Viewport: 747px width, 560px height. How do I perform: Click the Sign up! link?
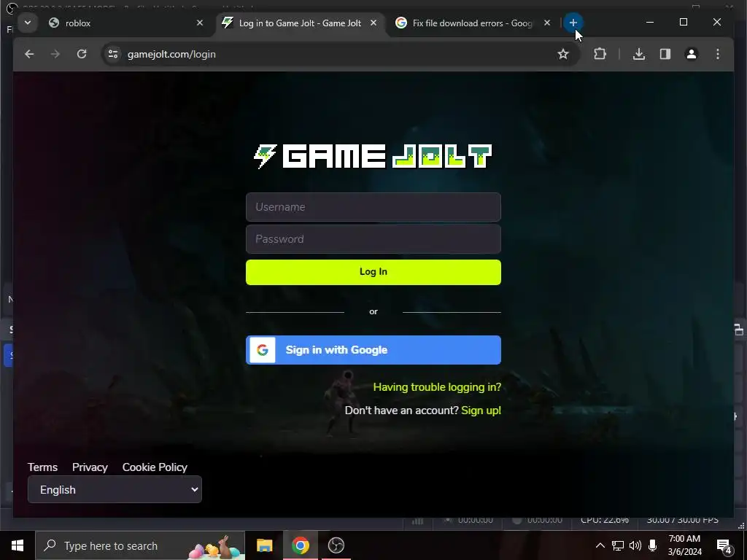[481, 411]
